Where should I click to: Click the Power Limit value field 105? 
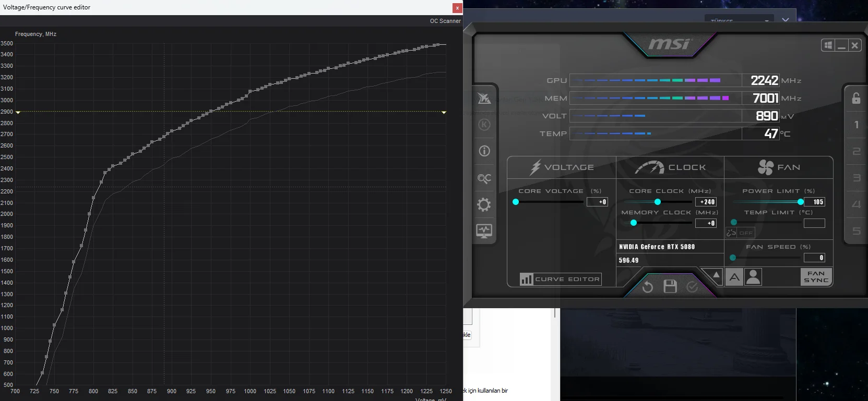click(815, 202)
